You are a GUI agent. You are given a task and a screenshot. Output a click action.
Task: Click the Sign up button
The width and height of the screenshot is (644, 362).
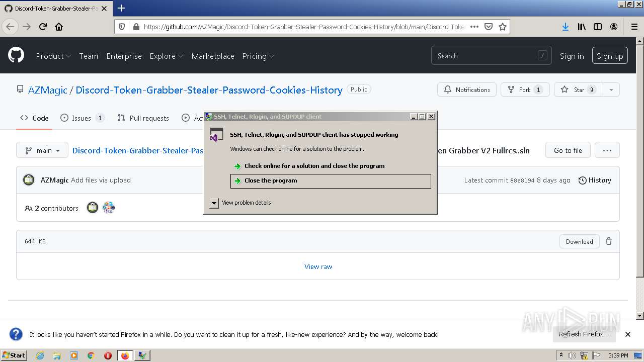click(x=610, y=56)
